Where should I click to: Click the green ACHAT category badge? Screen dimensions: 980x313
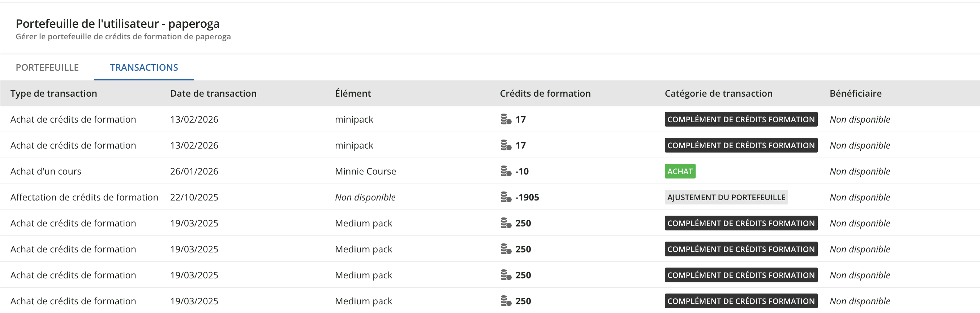pos(680,171)
